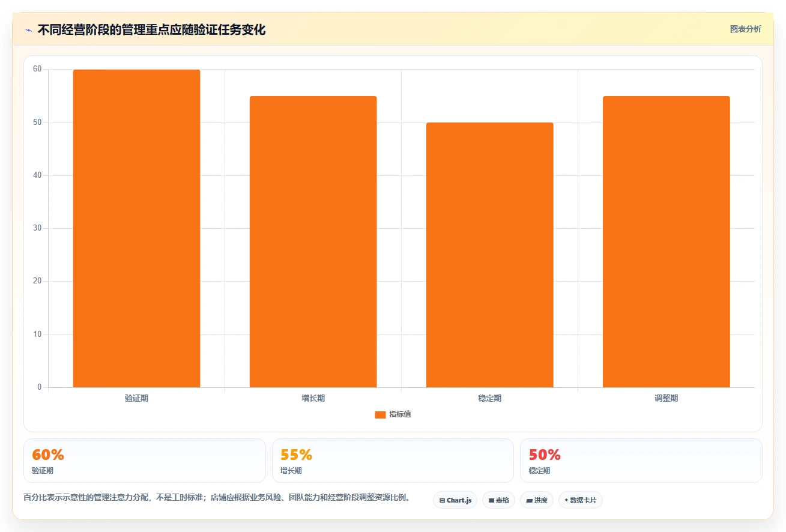Click the footnote text starting with 百分比表示
This screenshot has width=786, height=532.
point(217,497)
